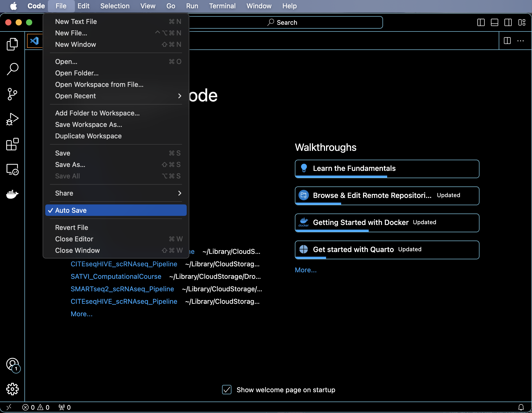Uncheck Show welcome page on startup
Viewport: 532px width, 413px height.
click(x=227, y=390)
